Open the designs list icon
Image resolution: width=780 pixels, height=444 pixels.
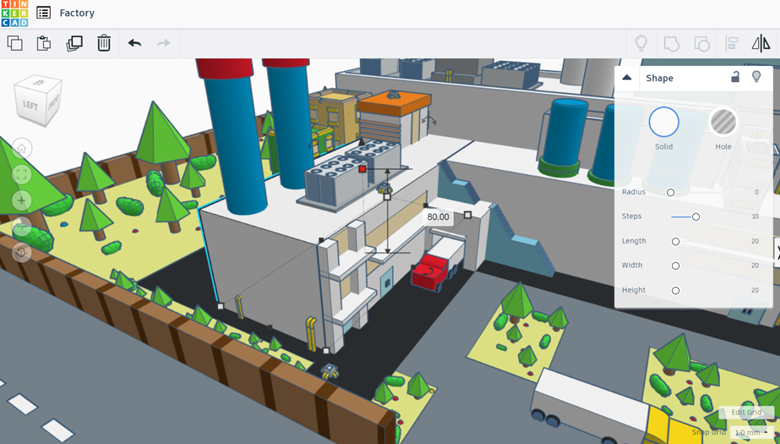point(44,13)
